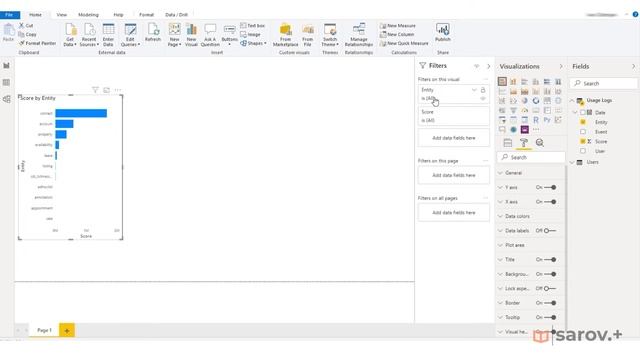Expand the Users table in Fields
This screenshot has height=360, width=640.
point(572,162)
